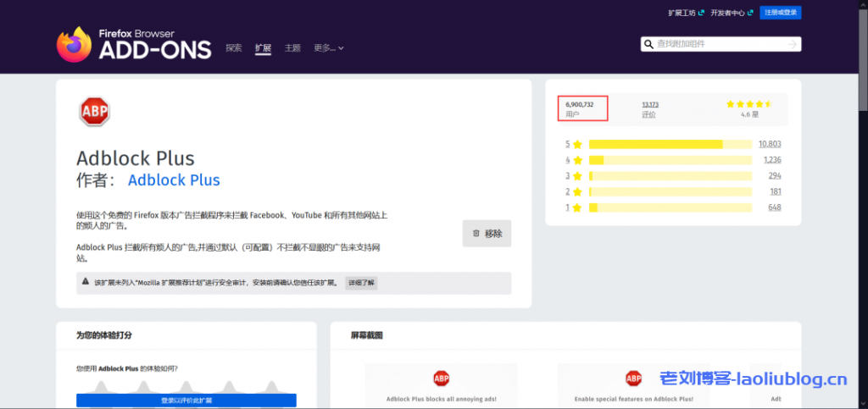
Task: Click the external link icon beside 扩展工坊
Action: click(x=701, y=12)
